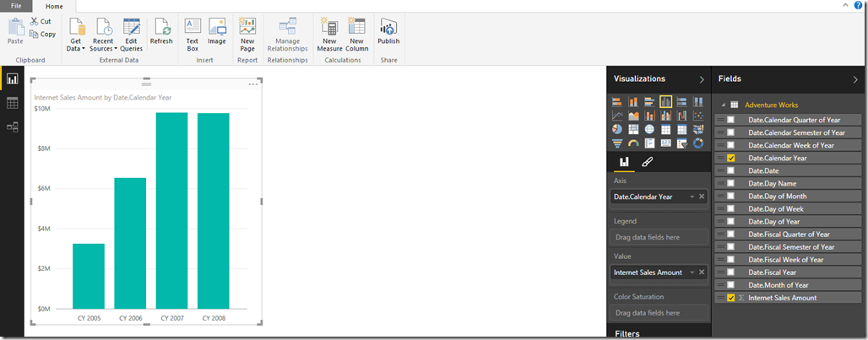The height and width of the screenshot is (340, 868).
Task: Check the Date.Date field
Action: coord(730,170)
